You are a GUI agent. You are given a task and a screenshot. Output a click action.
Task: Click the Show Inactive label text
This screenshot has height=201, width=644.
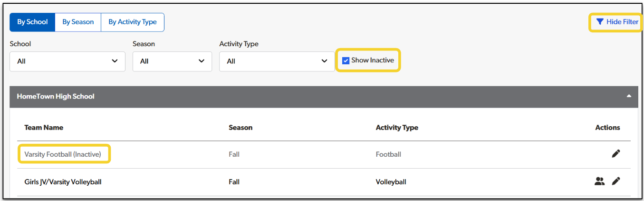373,60
